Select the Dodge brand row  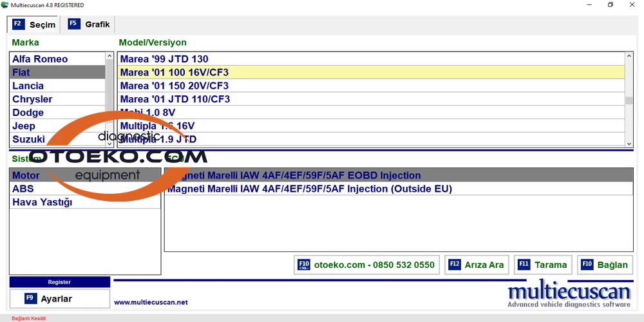[57, 113]
